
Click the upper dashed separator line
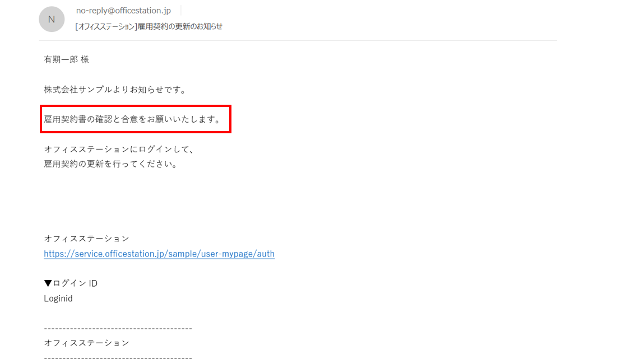pos(118,328)
